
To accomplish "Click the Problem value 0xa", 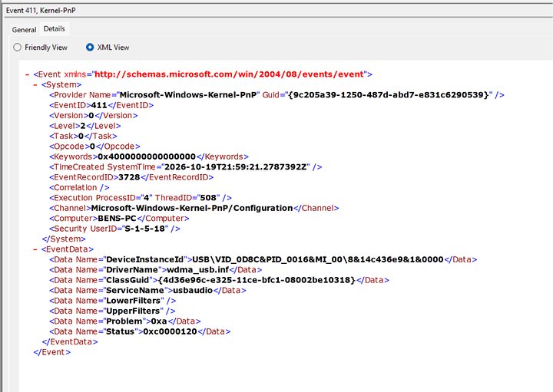I will tap(159, 321).
